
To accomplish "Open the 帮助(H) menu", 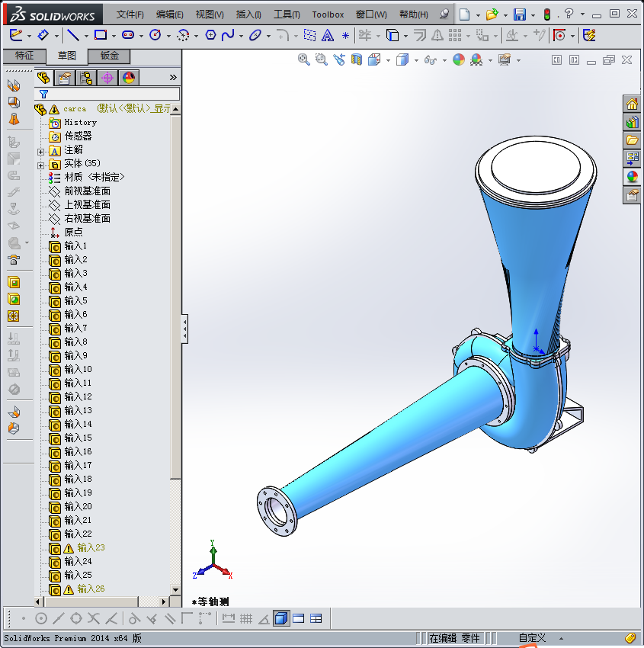I will click(414, 14).
